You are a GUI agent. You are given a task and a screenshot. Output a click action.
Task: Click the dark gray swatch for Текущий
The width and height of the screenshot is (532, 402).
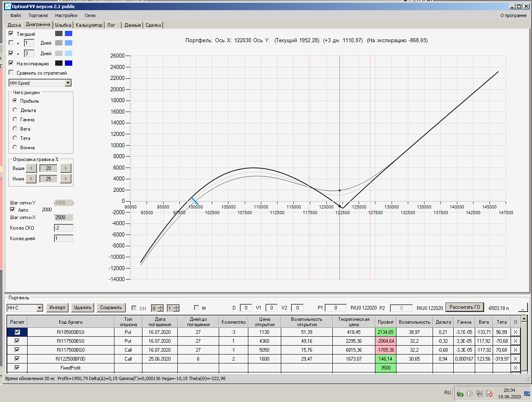(59, 34)
